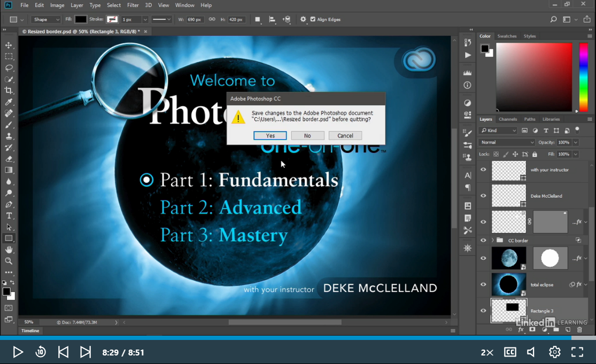The height and width of the screenshot is (364, 596).
Task: Select the Rectangle shape tool
Action: [9, 238]
